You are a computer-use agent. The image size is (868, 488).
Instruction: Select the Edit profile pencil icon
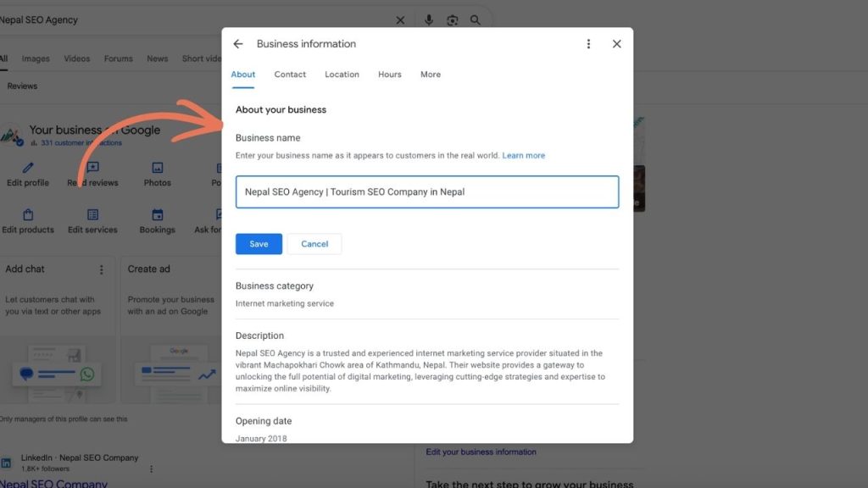[28, 169]
